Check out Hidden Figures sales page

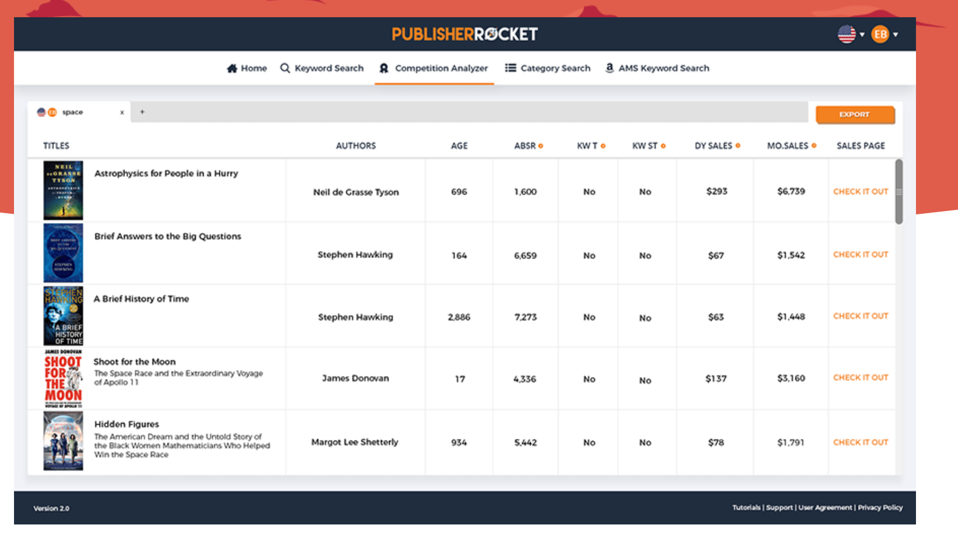(x=860, y=443)
